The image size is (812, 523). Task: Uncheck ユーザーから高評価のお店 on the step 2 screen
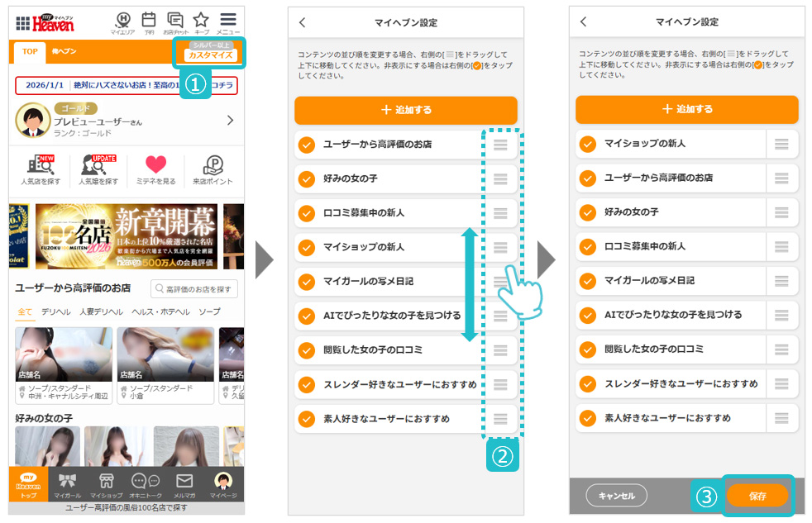pyautogui.click(x=307, y=145)
